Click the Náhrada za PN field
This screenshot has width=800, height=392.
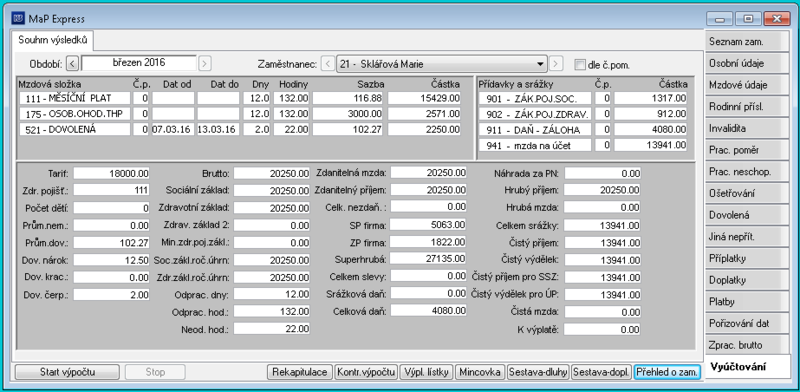(603, 173)
